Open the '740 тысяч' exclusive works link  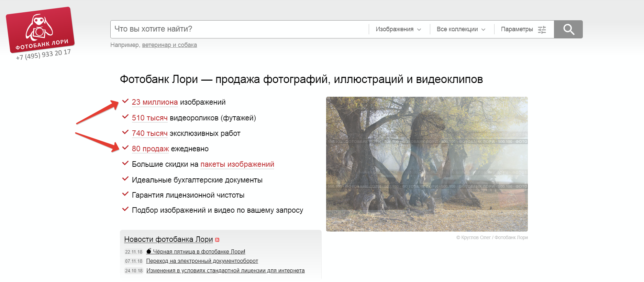pyautogui.click(x=149, y=133)
